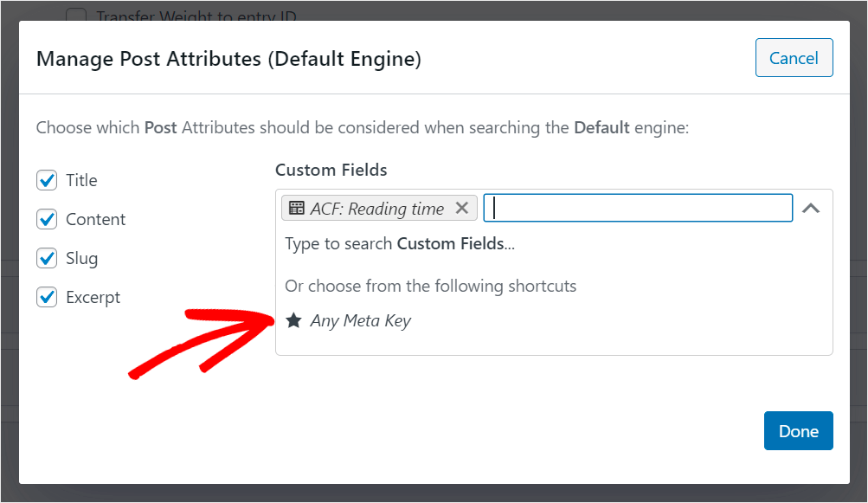
Task: Uncheck the Title checkbox
Action: pos(47,180)
